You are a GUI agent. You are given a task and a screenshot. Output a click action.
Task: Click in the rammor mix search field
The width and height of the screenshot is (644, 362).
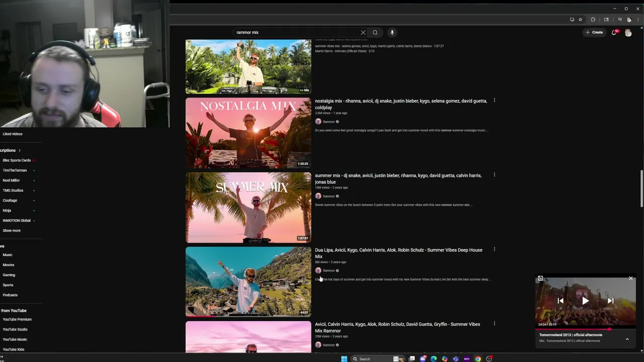(297, 33)
